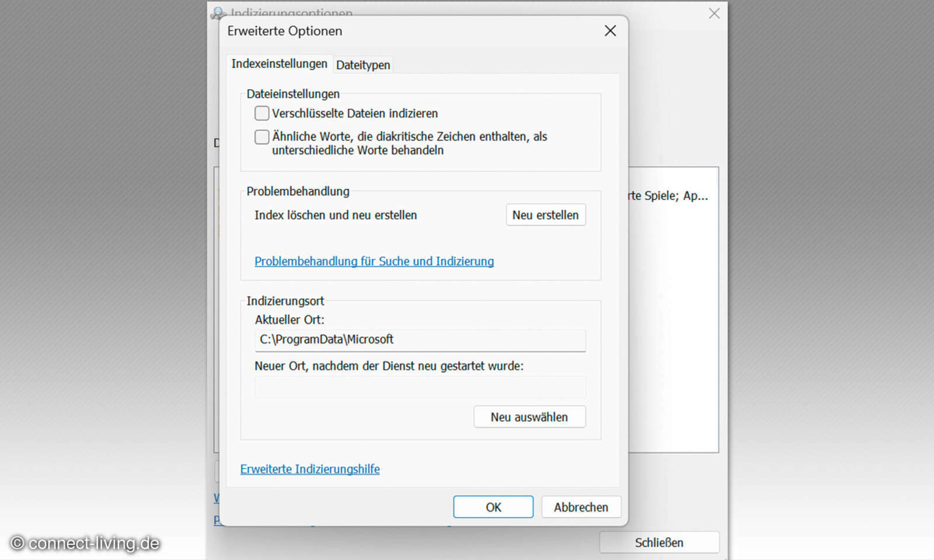Select the Indexeinstellungen tab
The height and width of the screenshot is (560, 934).
[x=280, y=64]
